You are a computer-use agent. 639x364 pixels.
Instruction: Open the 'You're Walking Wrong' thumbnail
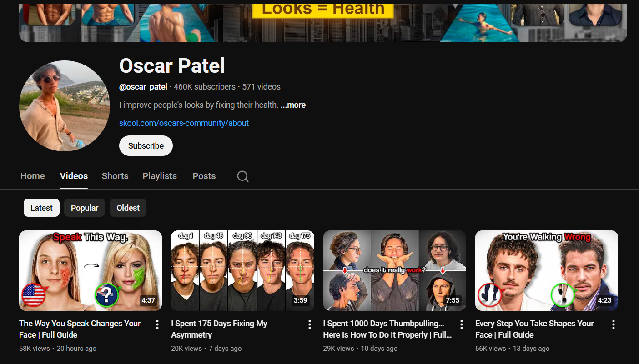pyautogui.click(x=546, y=270)
